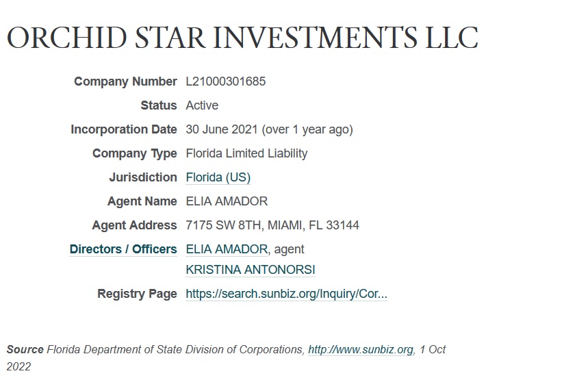Click the 7175 SW 8TH agent address

(272, 225)
